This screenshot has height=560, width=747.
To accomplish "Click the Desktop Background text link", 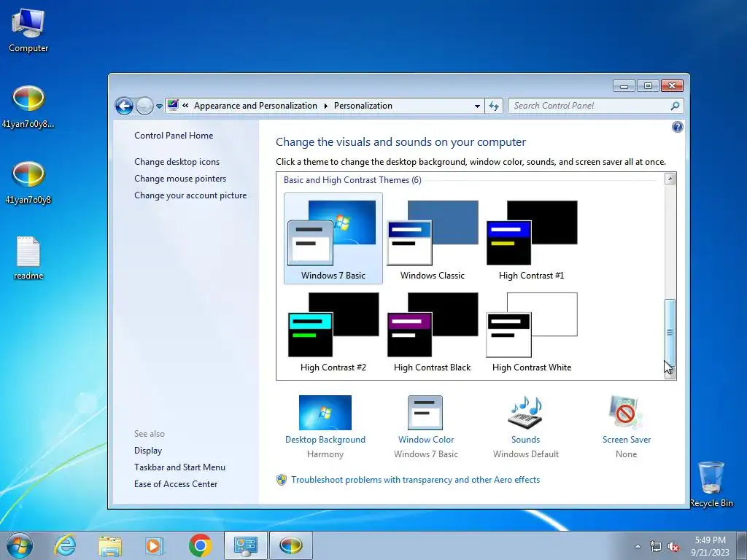I will coord(325,440).
